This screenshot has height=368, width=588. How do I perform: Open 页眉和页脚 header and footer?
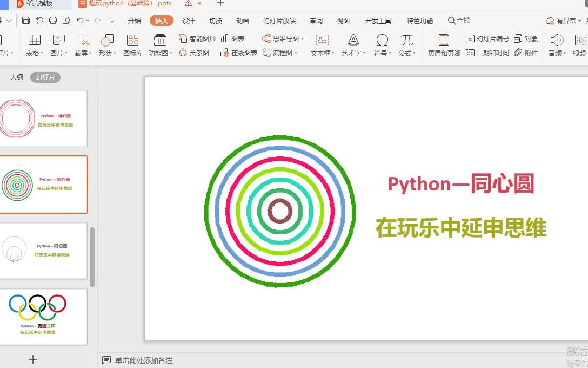443,45
